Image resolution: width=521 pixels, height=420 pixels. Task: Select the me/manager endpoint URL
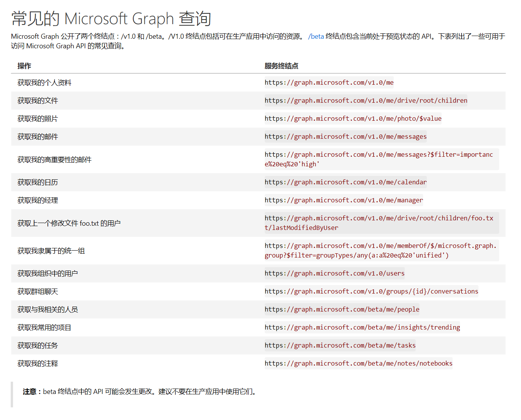pos(344,200)
